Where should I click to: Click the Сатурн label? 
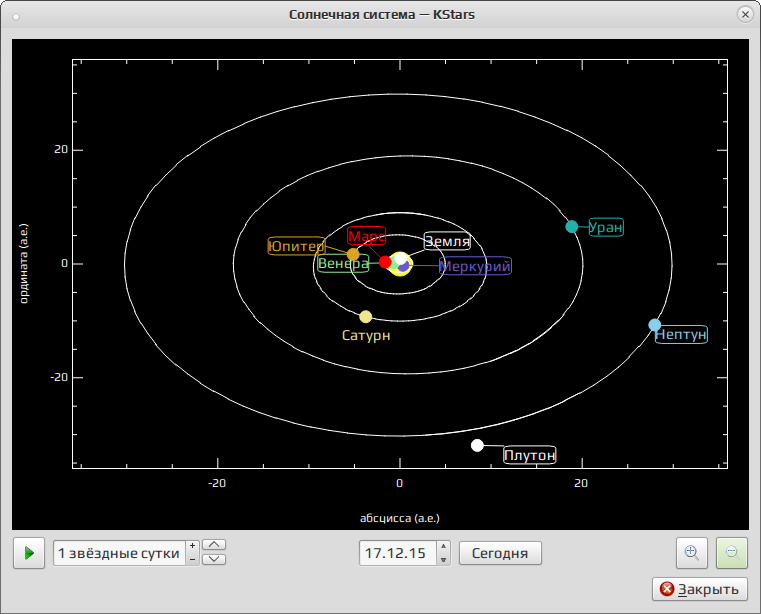click(x=366, y=335)
